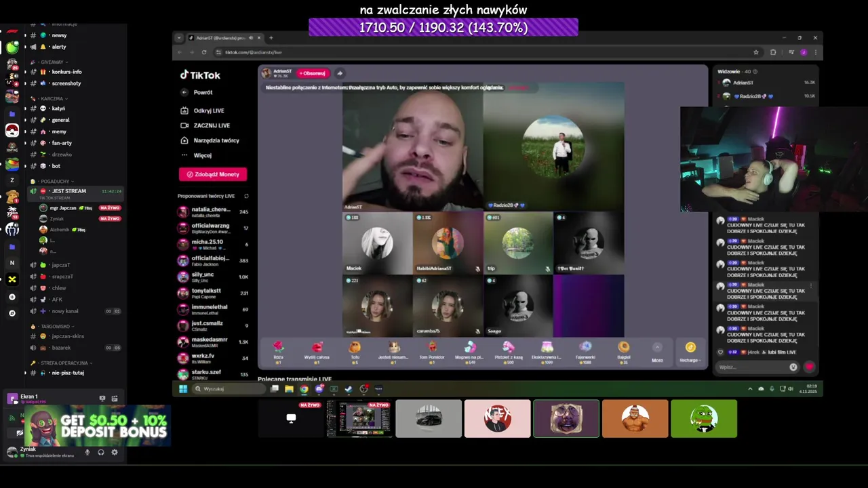Toggle the Discord microphone mute
Viewport: 868px width, 488px height.
click(87, 452)
